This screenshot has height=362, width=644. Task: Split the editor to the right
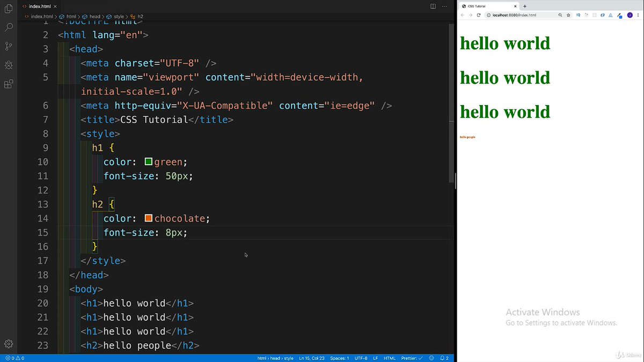(x=433, y=6)
